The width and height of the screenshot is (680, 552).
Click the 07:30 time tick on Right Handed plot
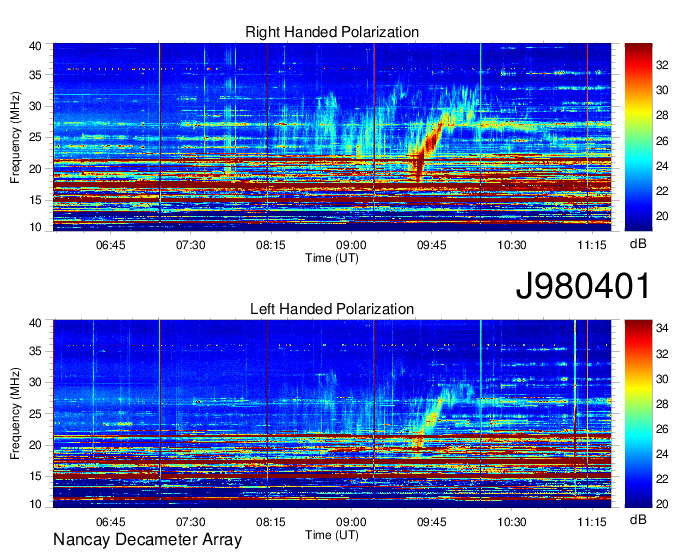(x=190, y=245)
